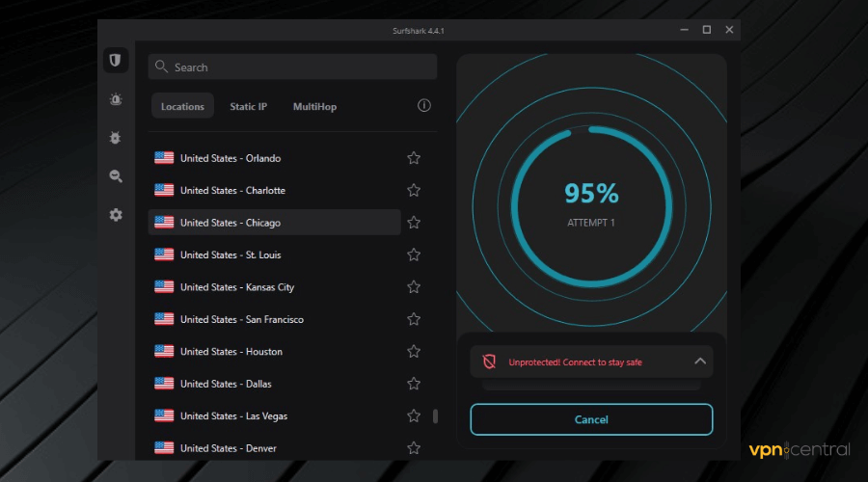Open the VPN shield tab in sidebar
Image resolution: width=868 pixels, height=482 pixels.
(116, 61)
